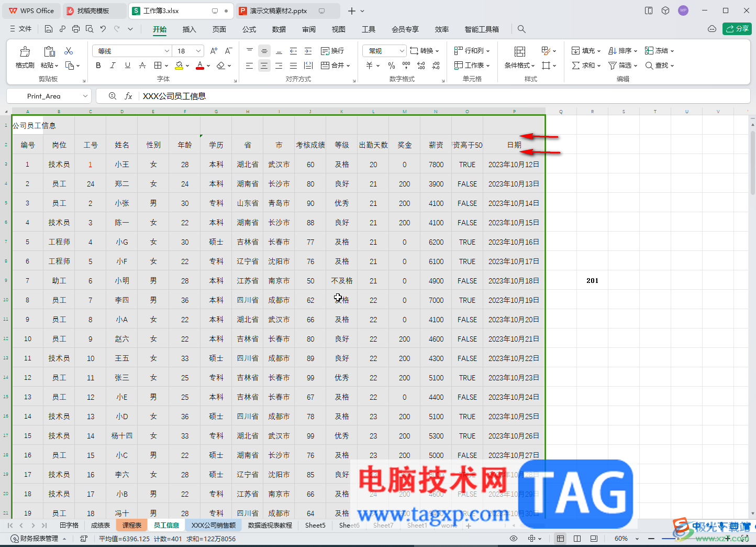Click the insert function fx icon
The image size is (756, 547).
128,96
